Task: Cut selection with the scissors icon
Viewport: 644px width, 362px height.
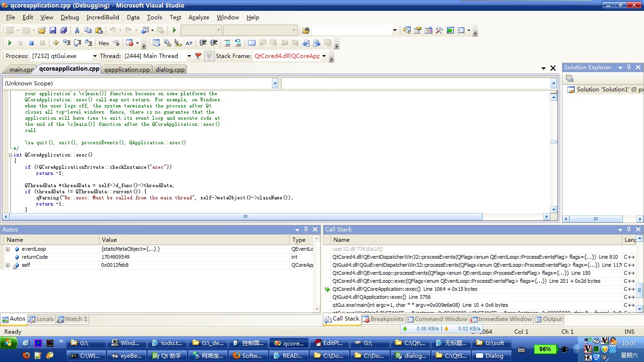Action: point(77,30)
